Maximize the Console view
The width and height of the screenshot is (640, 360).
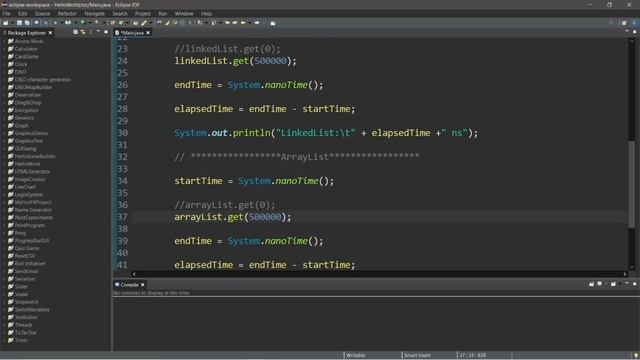(634, 284)
